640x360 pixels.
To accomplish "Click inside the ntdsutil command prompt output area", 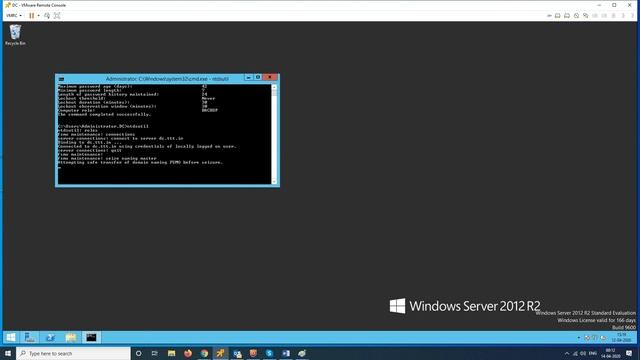I will click(x=164, y=134).
